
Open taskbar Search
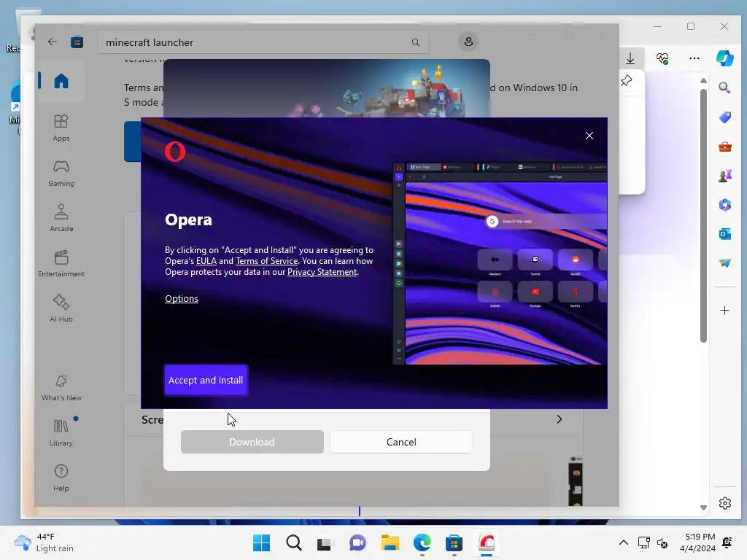[x=293, y=542]
